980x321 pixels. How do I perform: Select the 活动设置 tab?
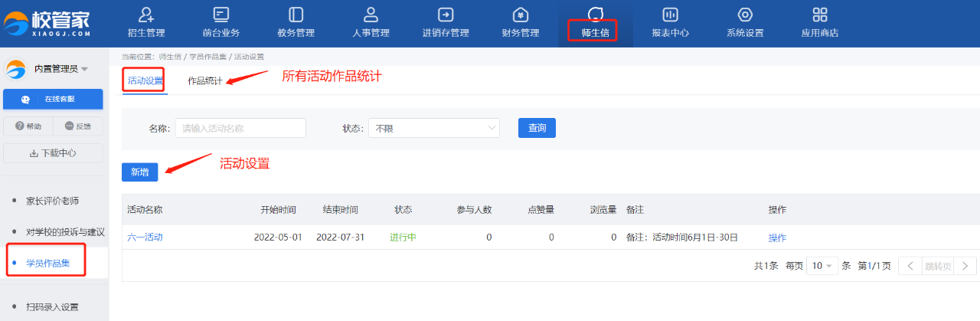[145, 80]
